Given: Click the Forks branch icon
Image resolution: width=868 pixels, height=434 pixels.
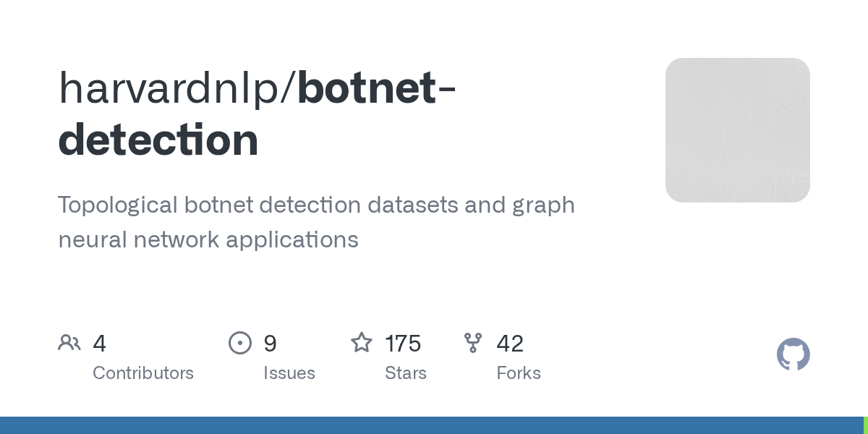Looking at the screenshot, I should [x=473, y=343].
